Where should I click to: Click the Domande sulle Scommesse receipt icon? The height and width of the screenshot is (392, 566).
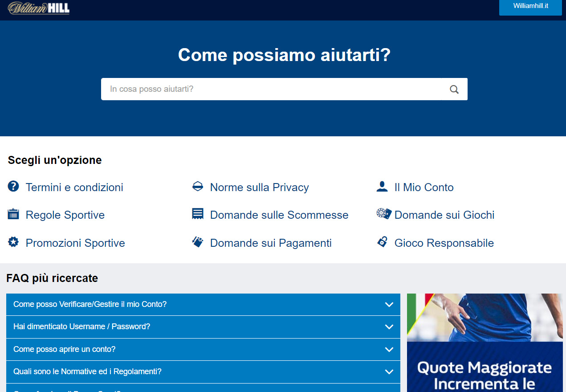[x=198, y=214]
